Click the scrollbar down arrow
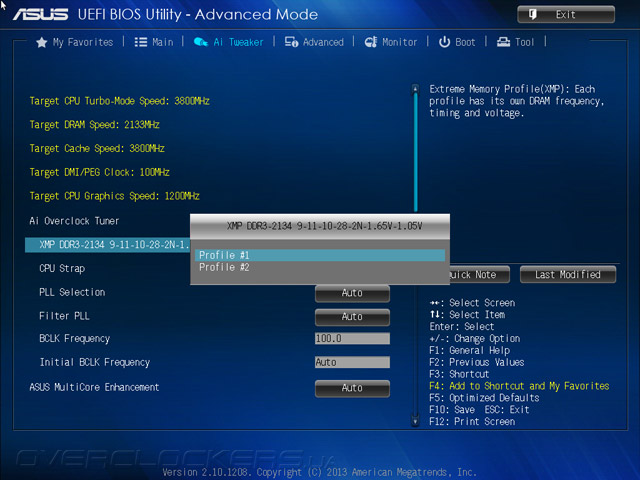Viewport: 640px width, 480px height. click(x=416, y=421)
